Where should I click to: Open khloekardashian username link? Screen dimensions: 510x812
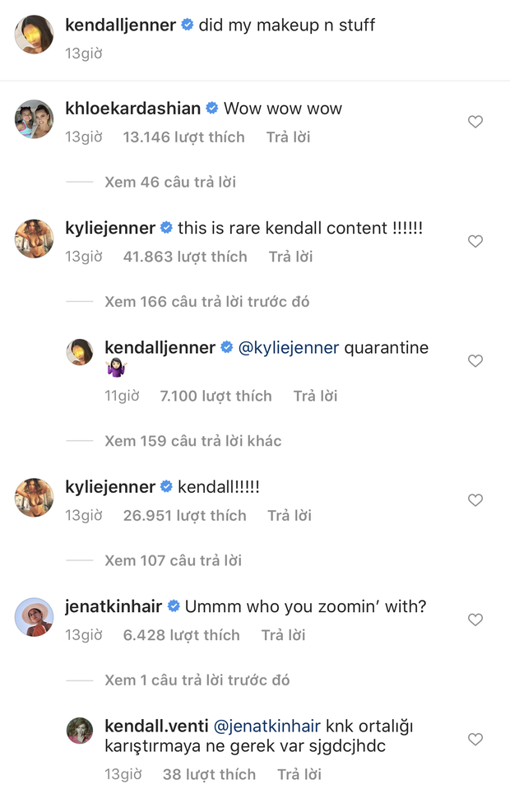point(132,109)
